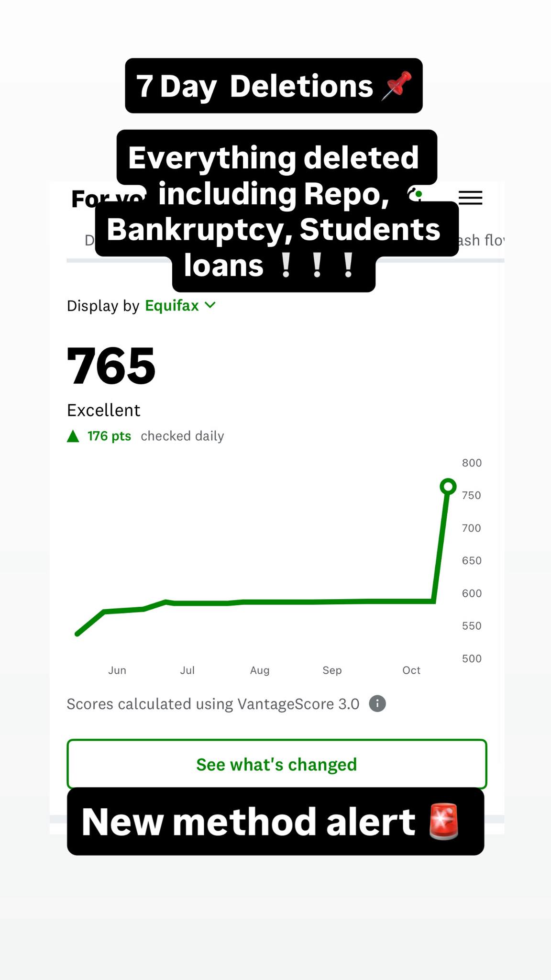Viewport: 551px width, 980px height.
Task: Select the Jun label on chart axis
Action: click(x=117, y=670)
